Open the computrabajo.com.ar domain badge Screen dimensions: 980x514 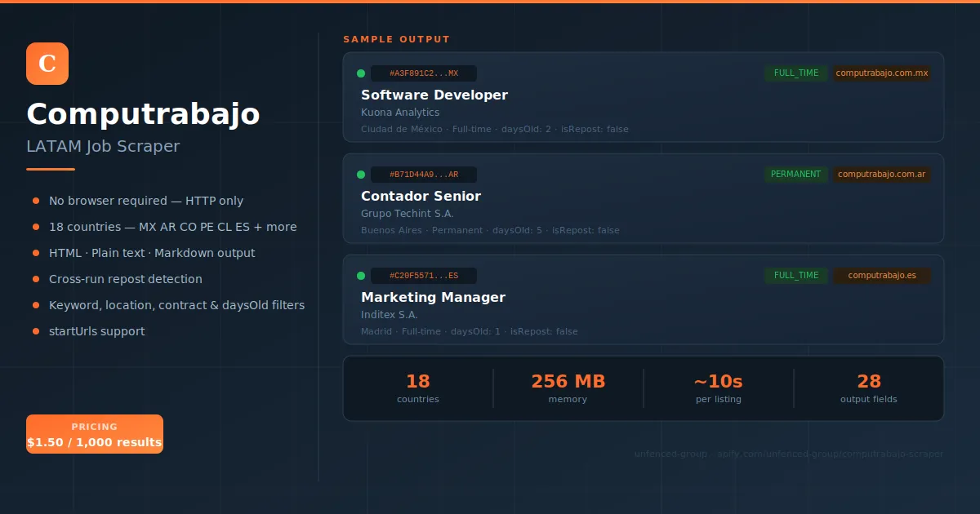pyautogui.click(x=882, y=175)
